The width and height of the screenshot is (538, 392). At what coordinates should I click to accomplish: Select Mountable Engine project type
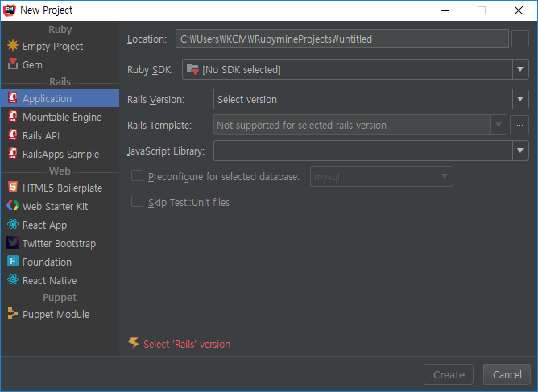click(60, 117)
